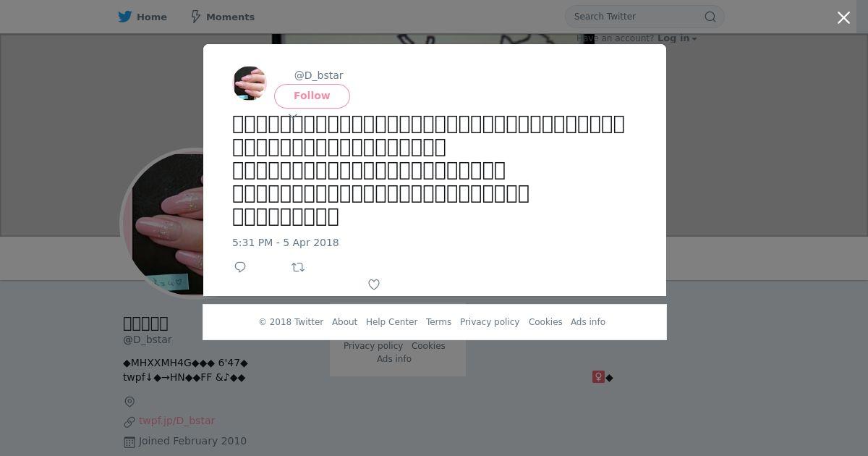Click the location pin icon in profile

(129, 402)
